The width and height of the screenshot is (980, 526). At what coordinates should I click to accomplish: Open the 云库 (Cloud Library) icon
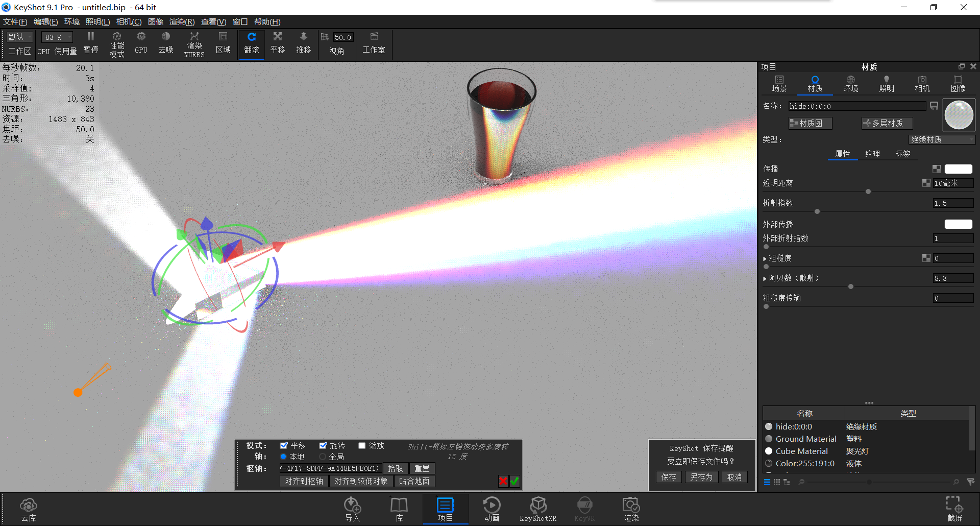point(29,508)
